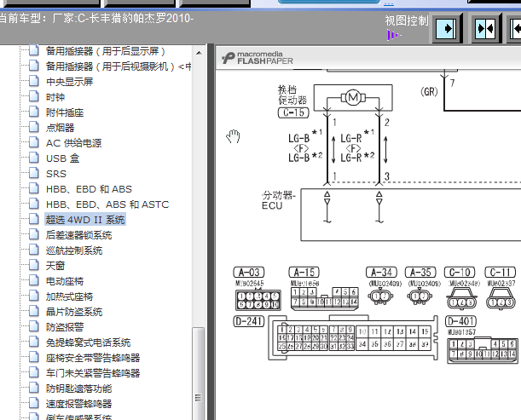This screenshot has height=420, width=521.
Task: Click the C-10 connector label
Action: click(x=460, y=273)
